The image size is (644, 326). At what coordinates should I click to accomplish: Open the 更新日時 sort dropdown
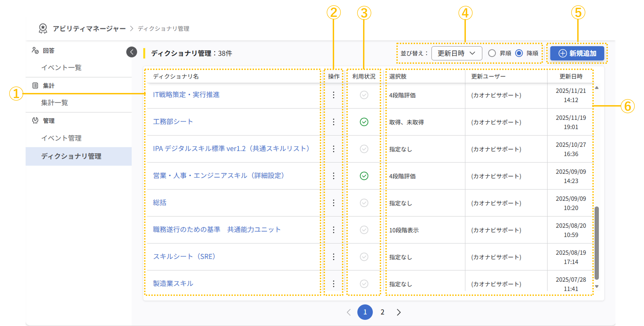457,53
